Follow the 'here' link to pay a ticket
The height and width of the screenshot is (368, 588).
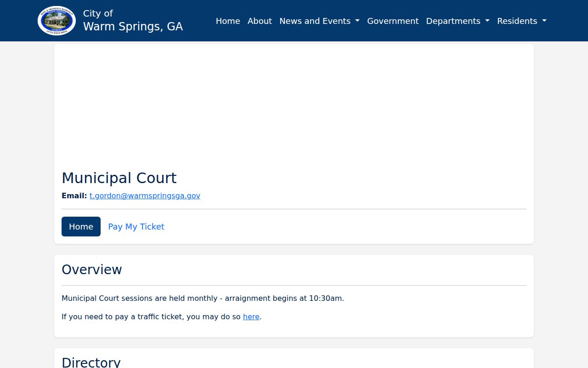(x=251, y=316)
